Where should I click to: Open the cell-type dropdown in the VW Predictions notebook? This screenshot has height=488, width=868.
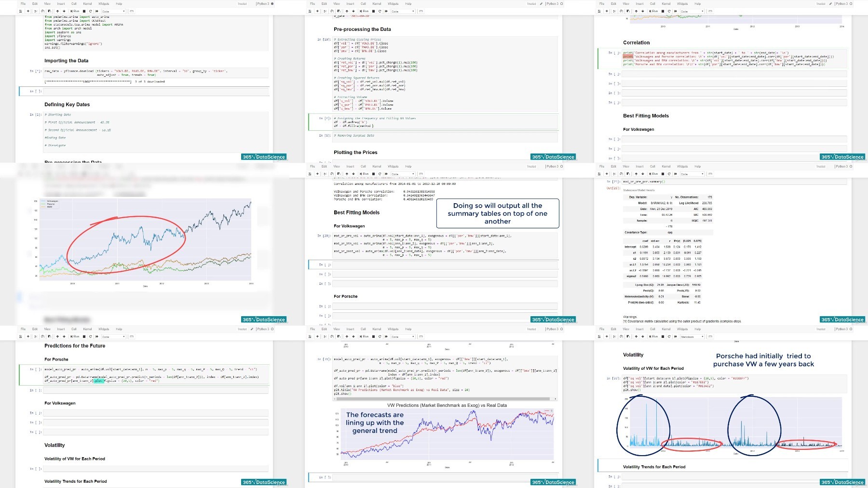[x=403, y=336]
